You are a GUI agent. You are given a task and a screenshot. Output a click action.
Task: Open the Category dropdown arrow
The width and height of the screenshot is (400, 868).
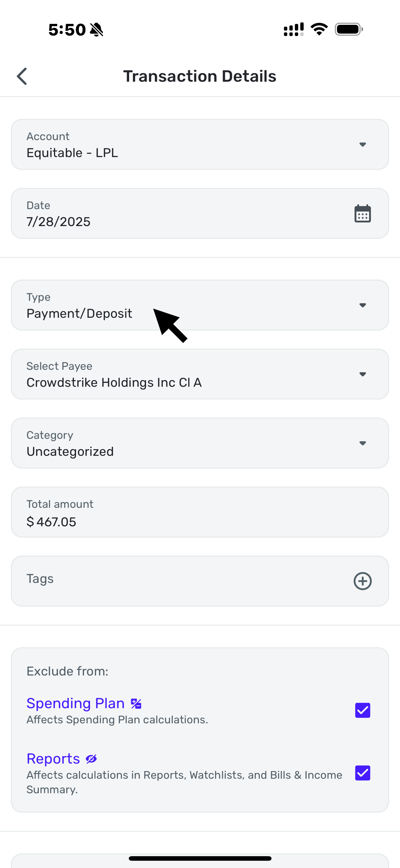362,443
